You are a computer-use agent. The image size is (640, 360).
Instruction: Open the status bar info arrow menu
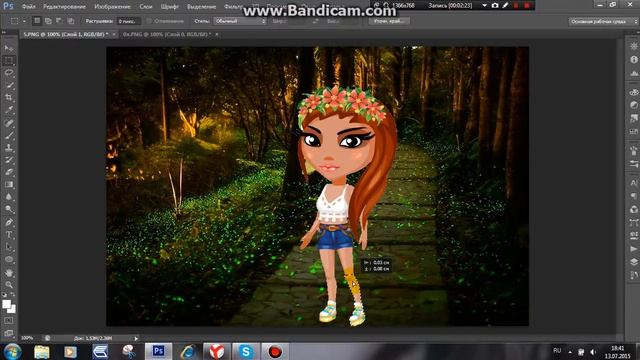coord(136,338)
